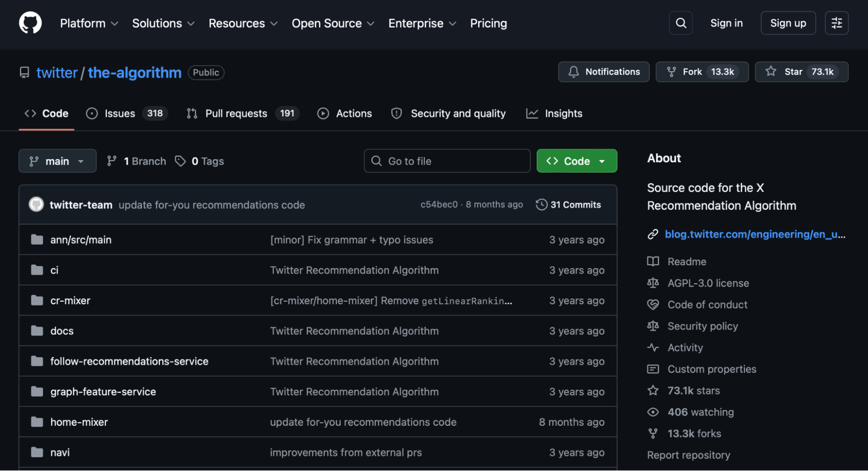Viewport: 868px width, 471px height.
Task: Click the '[cr-mixer/home-mixer] Remove getLinearRankin...' message
Action: point(391,300)
